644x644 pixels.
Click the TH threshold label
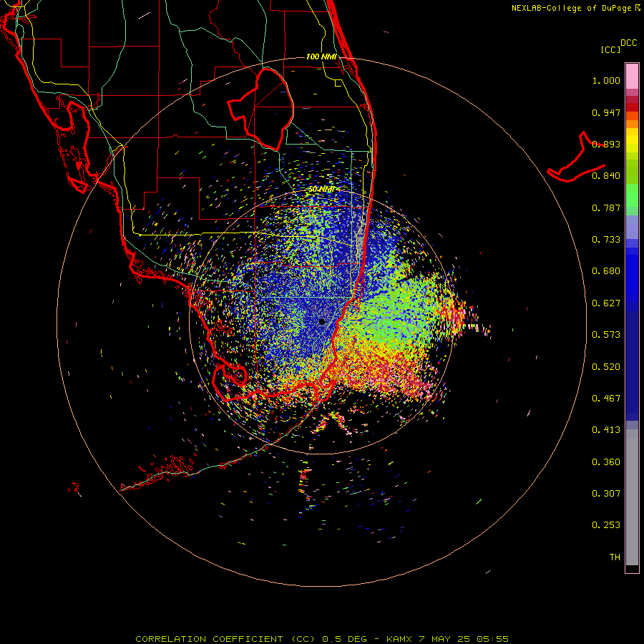[615, 557]
